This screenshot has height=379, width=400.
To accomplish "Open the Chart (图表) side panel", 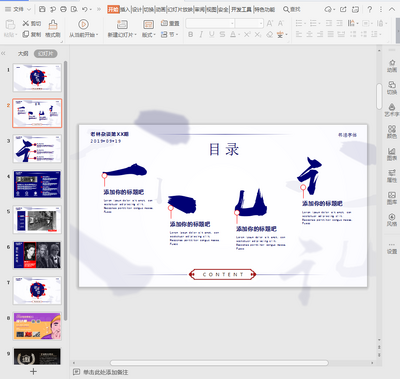I will [392, 154].
